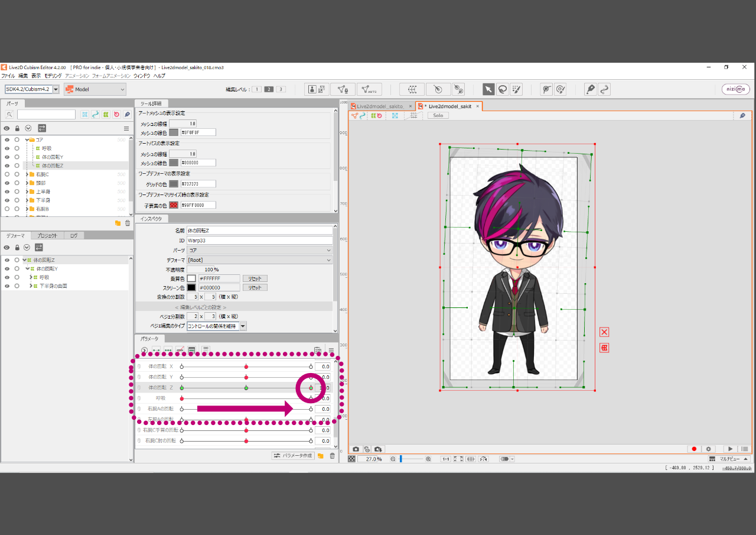Select edit level 1
The width and height of the screenshot is (756, 535).
pos(257,89)
